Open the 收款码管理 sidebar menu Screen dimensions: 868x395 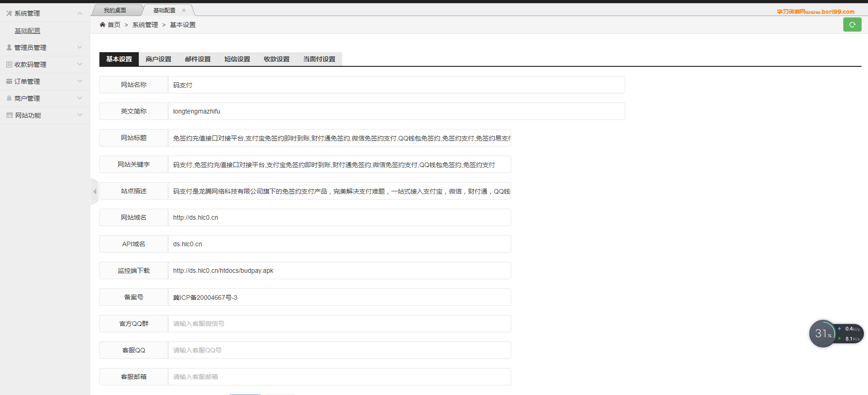click(x=45, y=65)
